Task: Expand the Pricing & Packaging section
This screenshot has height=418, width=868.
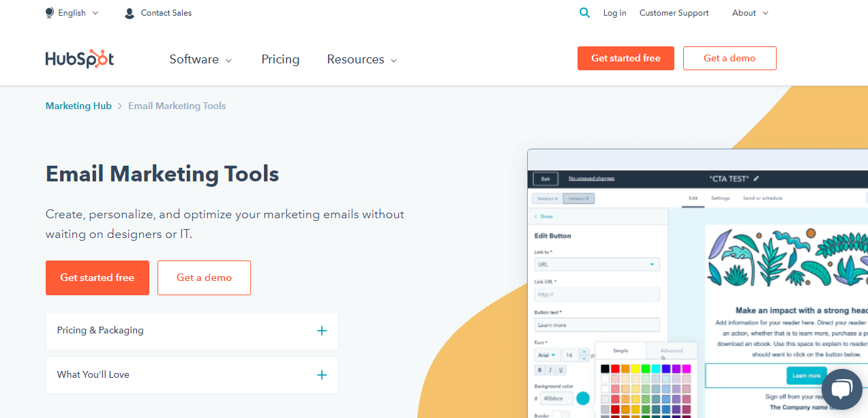Action: coord(192,331)
